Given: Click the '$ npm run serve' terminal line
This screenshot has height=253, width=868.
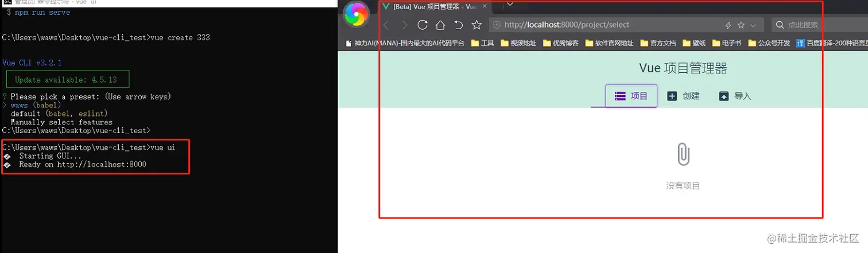Looking at the screenshot, I should (38, 13).
